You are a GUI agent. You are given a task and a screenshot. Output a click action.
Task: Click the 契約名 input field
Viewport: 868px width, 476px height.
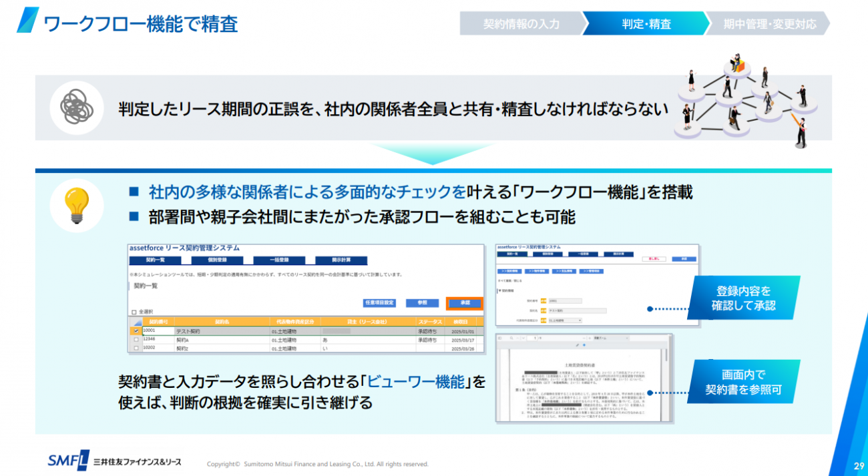click(577, 310)
